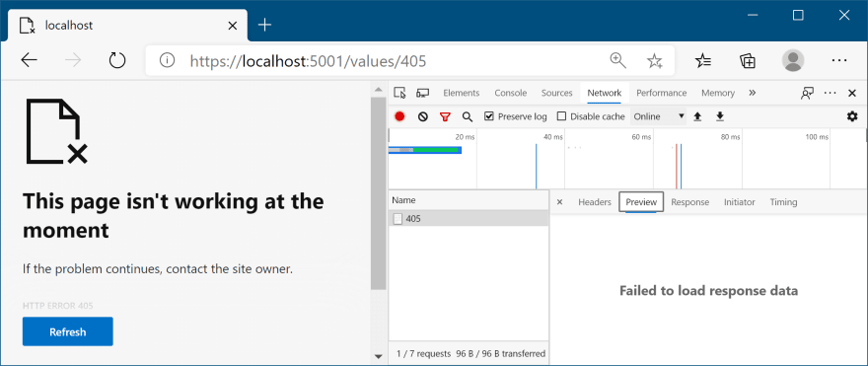Stop recording the network log
868x366 pixels.
point(399,116)
